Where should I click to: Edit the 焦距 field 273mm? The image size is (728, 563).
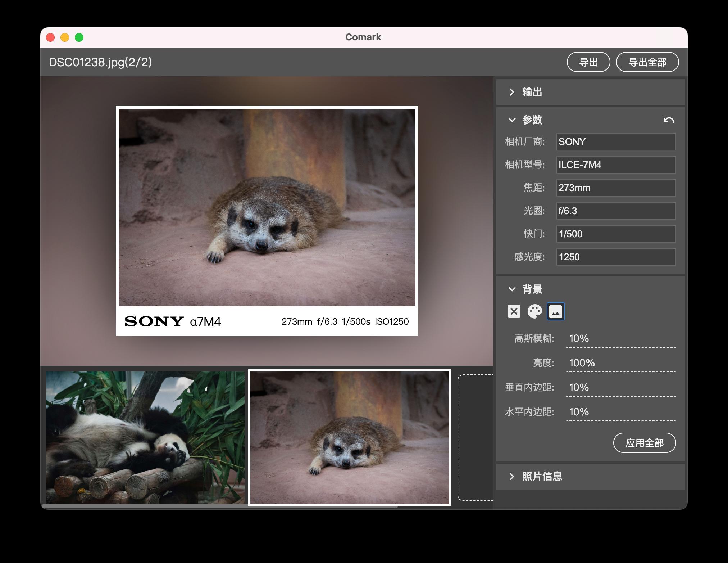point(616,188)
